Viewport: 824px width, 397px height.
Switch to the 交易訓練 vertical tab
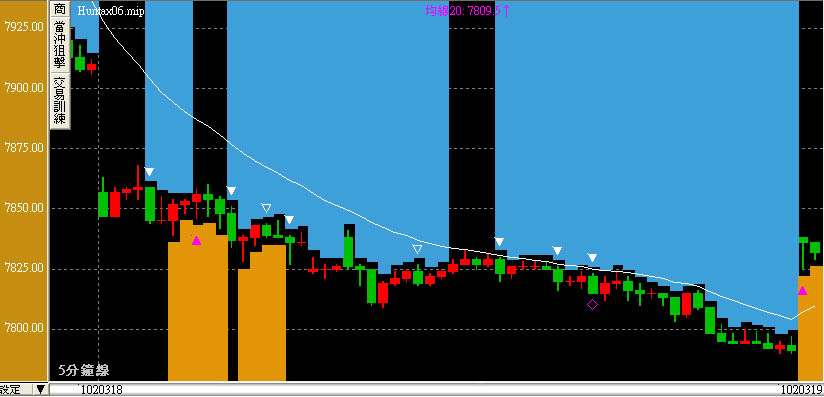pos(60,101)
